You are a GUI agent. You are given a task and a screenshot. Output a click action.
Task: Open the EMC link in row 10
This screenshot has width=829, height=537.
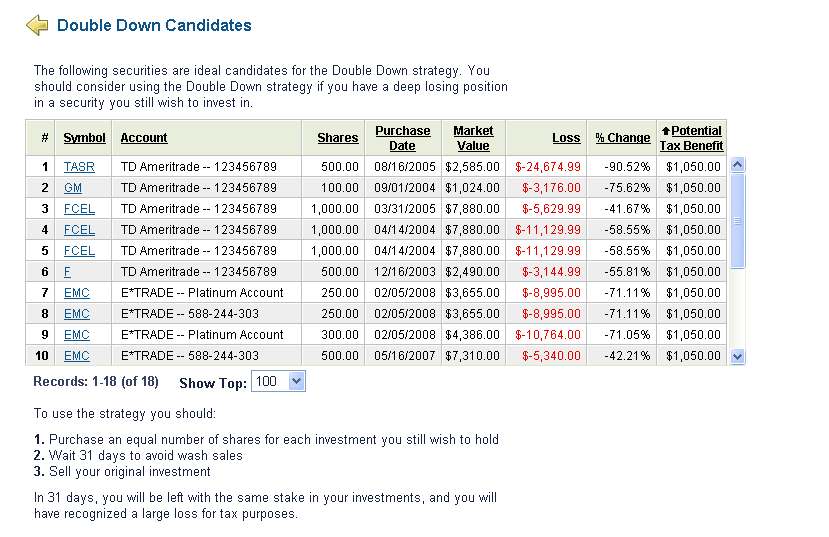(x=77, y=356)
